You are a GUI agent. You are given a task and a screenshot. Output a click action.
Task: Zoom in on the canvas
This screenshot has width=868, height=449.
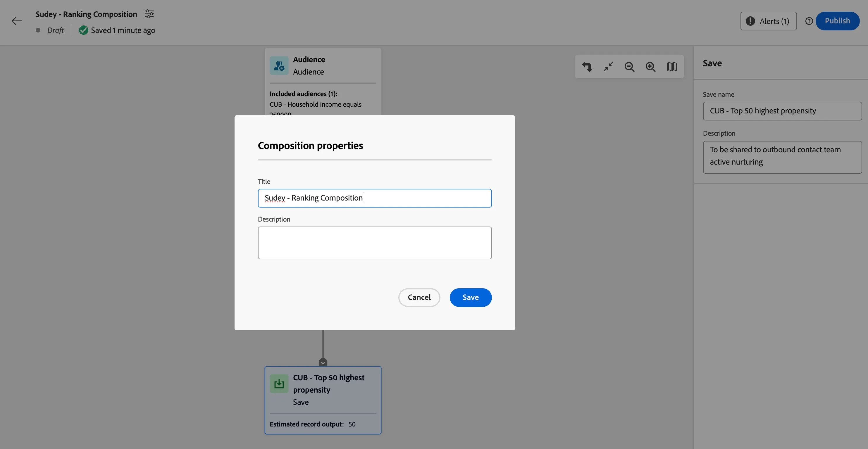(x=650, y=67)
